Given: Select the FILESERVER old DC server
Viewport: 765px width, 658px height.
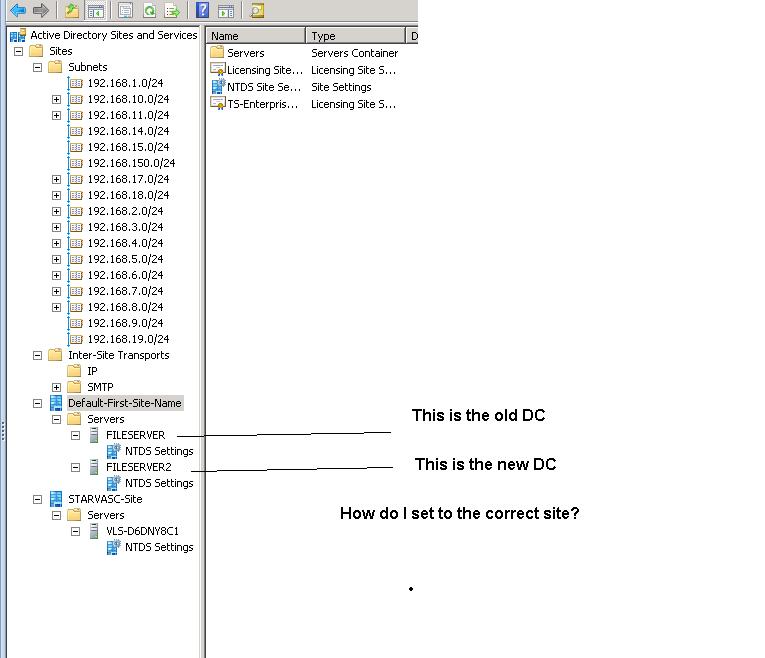Looking at the screenshot, I should [135, 435].
